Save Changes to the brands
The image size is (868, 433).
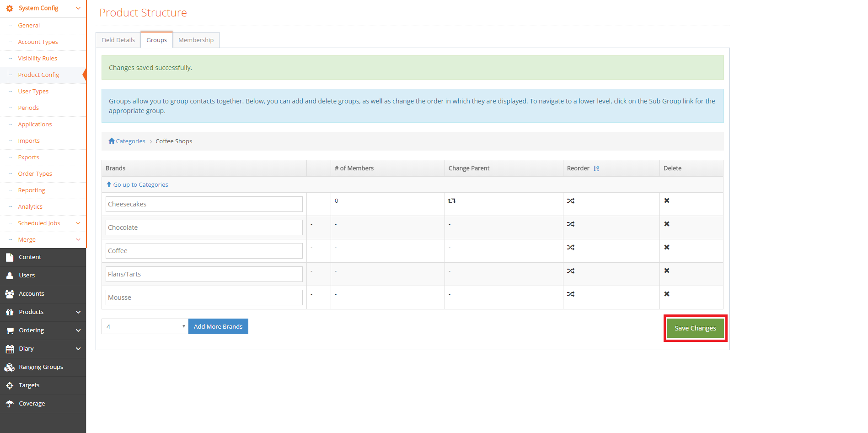click(x=695, y=328)
